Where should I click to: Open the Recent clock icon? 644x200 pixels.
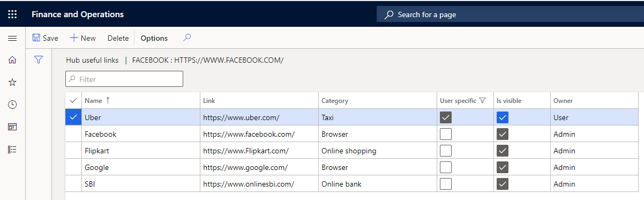pos(12,105)
